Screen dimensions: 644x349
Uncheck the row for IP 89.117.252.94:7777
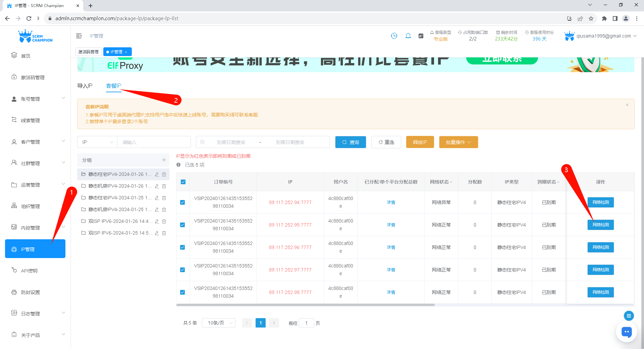click(182, 202)
